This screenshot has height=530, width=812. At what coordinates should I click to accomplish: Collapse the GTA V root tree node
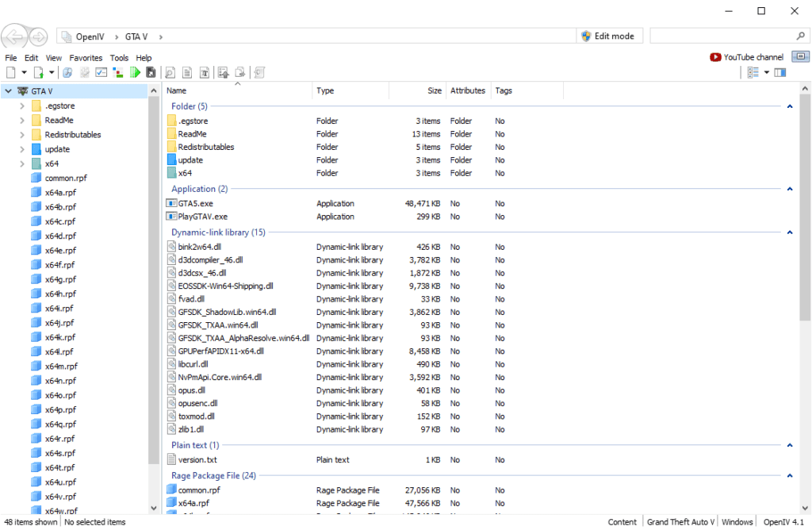(9, 91)
